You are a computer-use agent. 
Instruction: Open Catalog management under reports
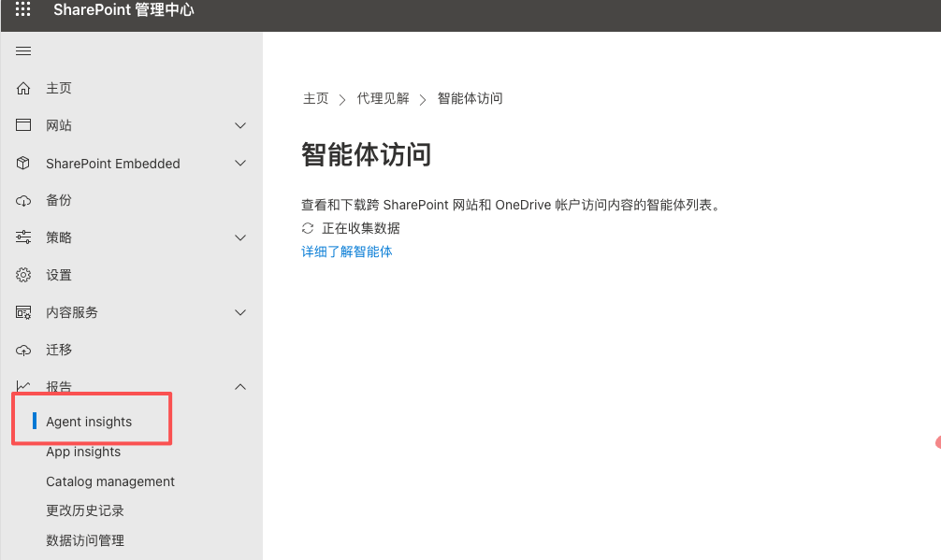[110, 481]
